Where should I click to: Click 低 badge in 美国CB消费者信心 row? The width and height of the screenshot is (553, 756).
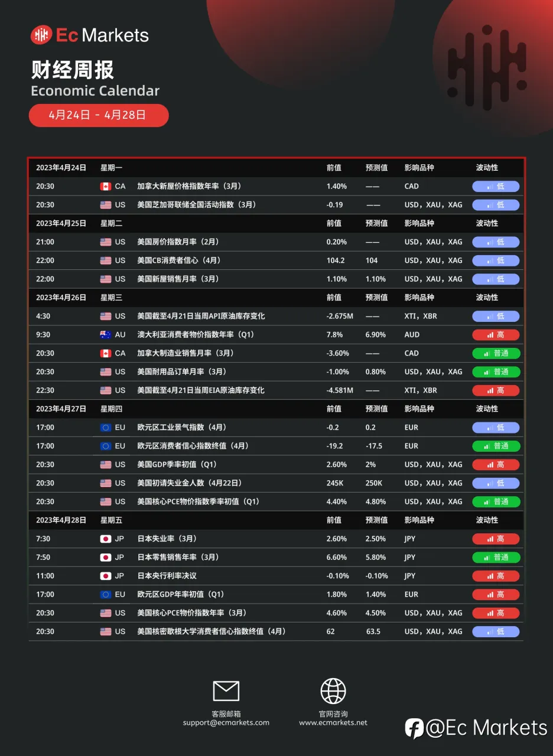[496, 260]
